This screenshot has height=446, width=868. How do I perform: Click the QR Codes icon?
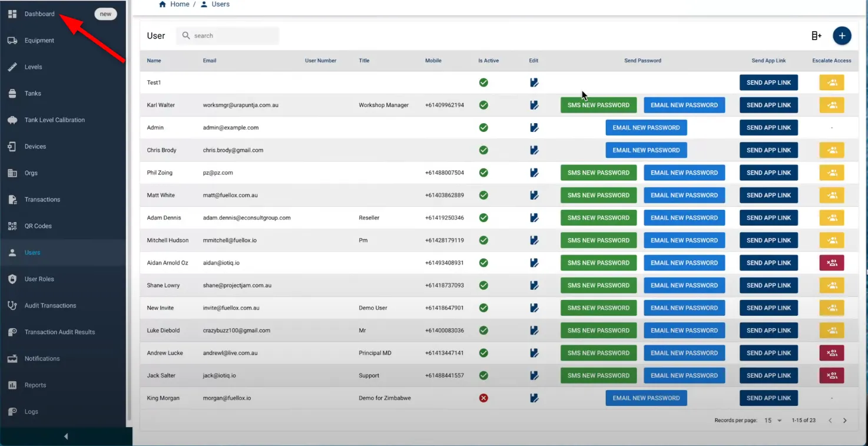[12, 226]
